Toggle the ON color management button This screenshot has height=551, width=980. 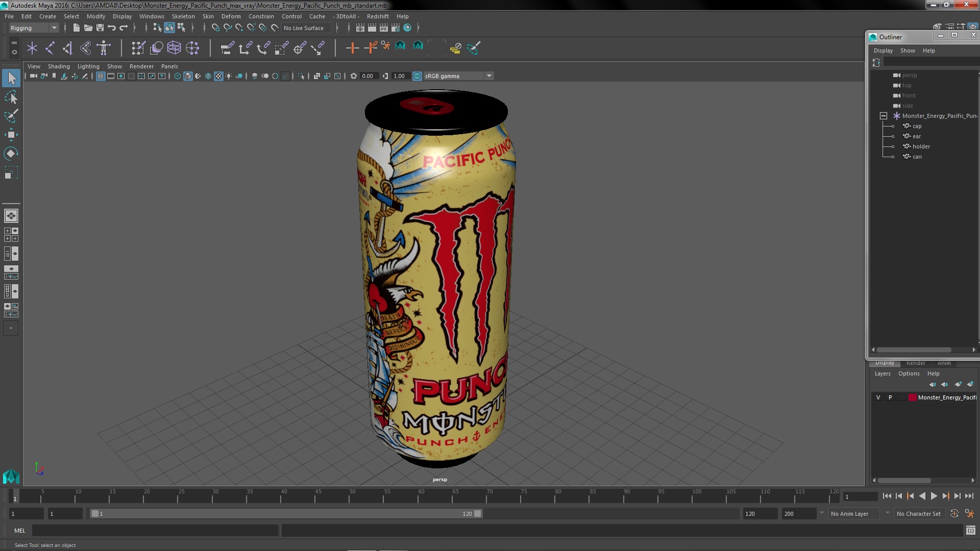(417, 76)
